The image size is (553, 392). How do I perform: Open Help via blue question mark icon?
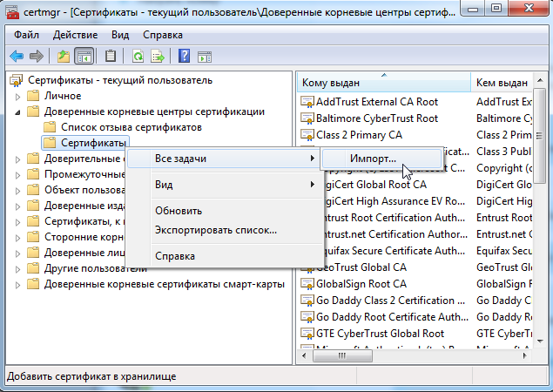coord(184,56)
